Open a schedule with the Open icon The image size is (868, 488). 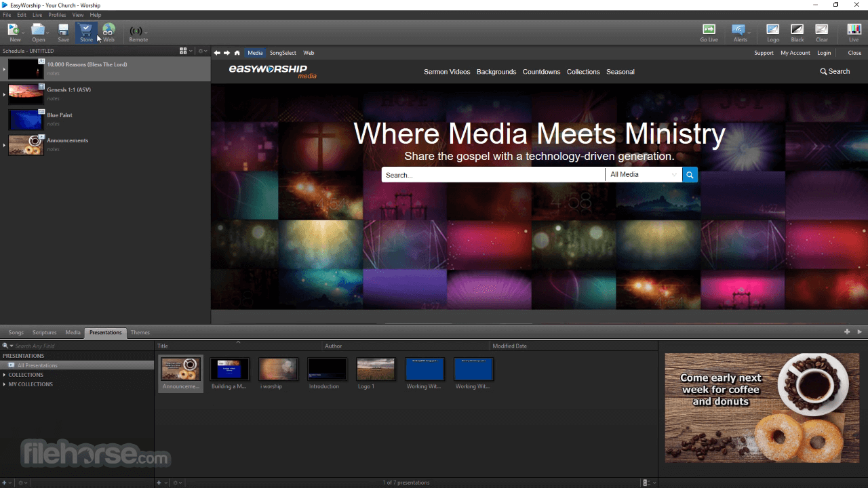pos(38,30)
